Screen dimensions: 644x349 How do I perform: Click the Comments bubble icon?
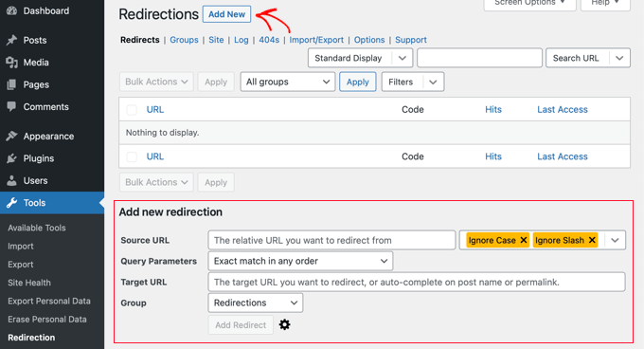point(12,106)
